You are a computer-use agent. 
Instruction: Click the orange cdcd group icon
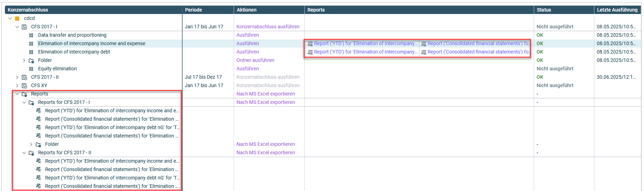(x=17, y=19)
